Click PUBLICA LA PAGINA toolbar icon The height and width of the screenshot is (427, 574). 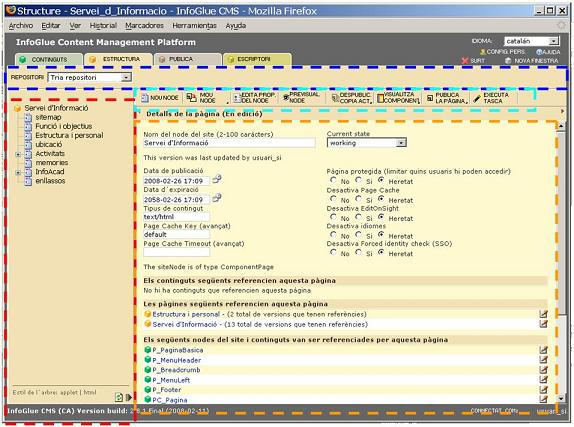(x=430, y=98)
